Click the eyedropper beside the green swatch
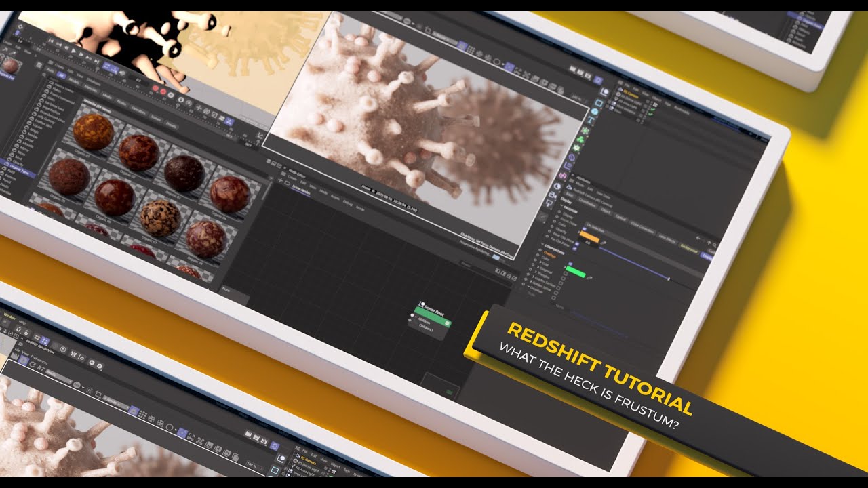The image size is (868, 488). click(x=589, y=278)
